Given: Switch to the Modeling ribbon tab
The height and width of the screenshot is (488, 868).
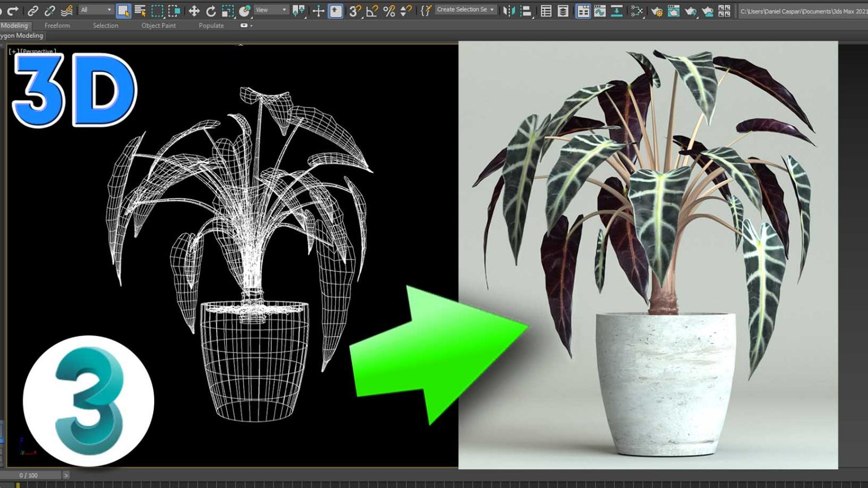Looking at the screenshot, I should [14, 25].
